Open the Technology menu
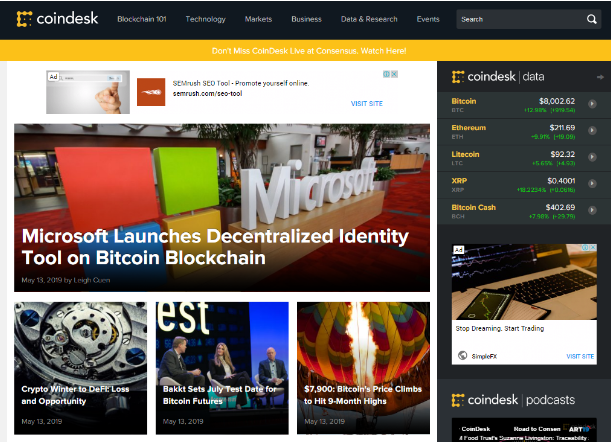This screenshot has width=611, height=442. [205, 19]
